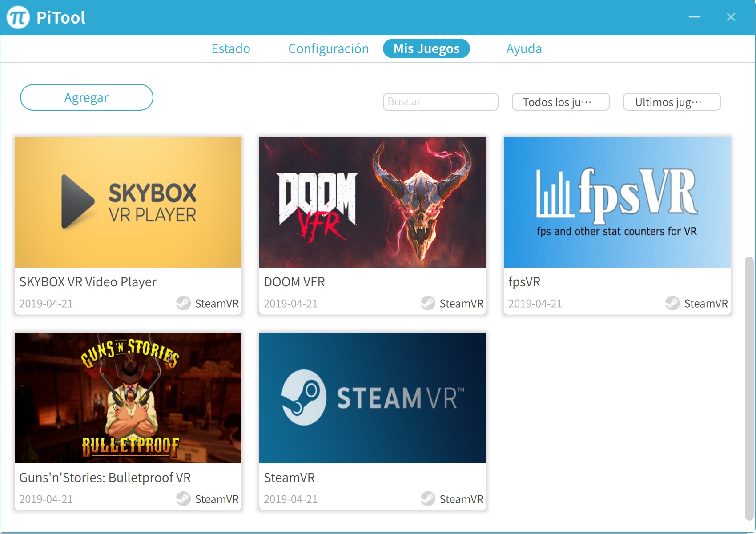
Task: Click the PiTool logo icon
Action: 18,18
